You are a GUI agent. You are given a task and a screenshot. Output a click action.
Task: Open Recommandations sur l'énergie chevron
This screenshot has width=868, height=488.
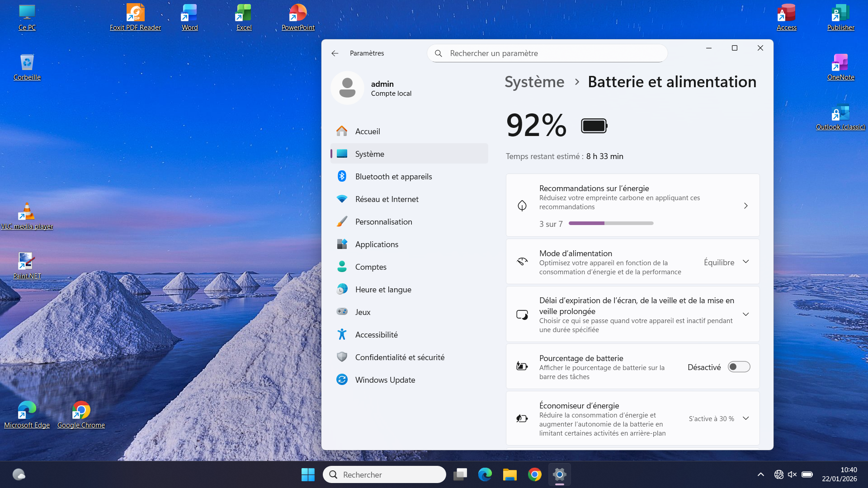745,206
